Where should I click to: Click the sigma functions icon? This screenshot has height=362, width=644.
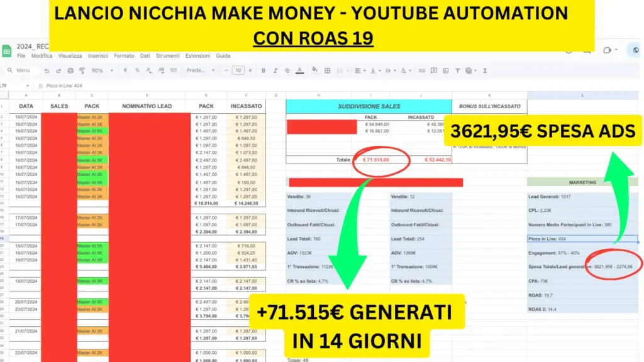485,70
